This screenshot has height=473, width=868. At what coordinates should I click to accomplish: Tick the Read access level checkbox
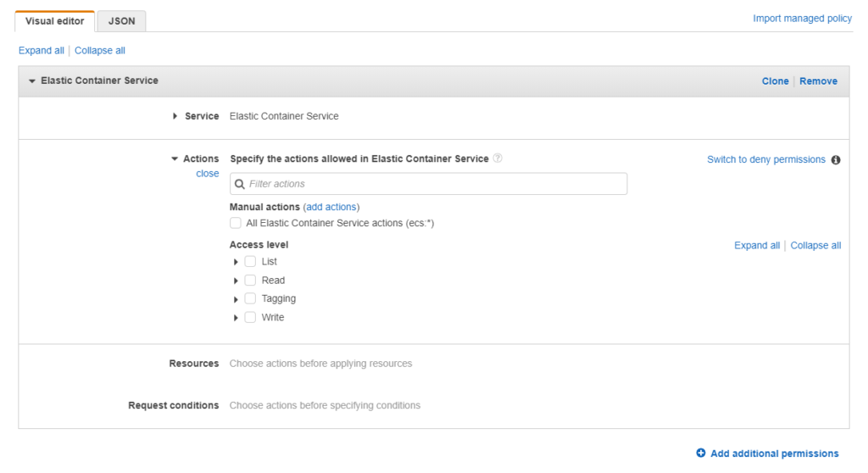(250, 281)
